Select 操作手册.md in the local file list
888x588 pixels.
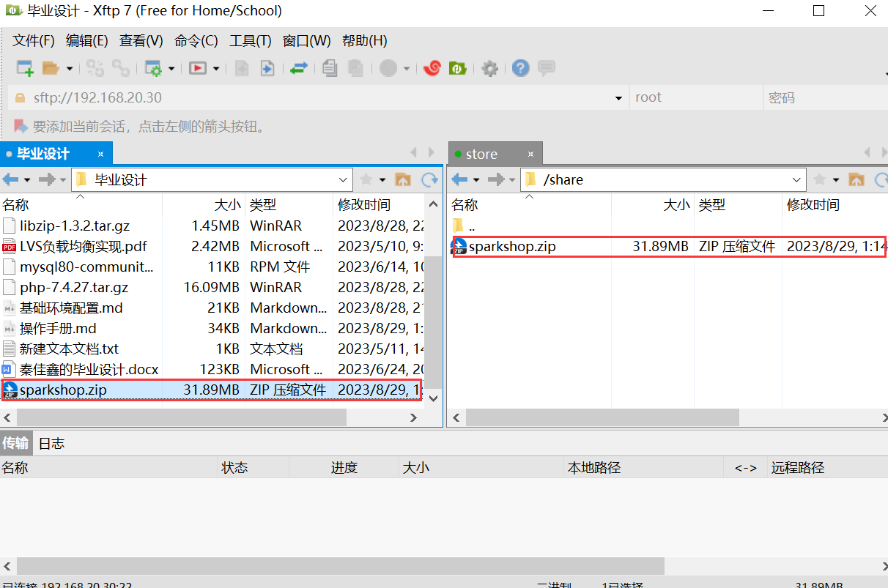point(58,328)
